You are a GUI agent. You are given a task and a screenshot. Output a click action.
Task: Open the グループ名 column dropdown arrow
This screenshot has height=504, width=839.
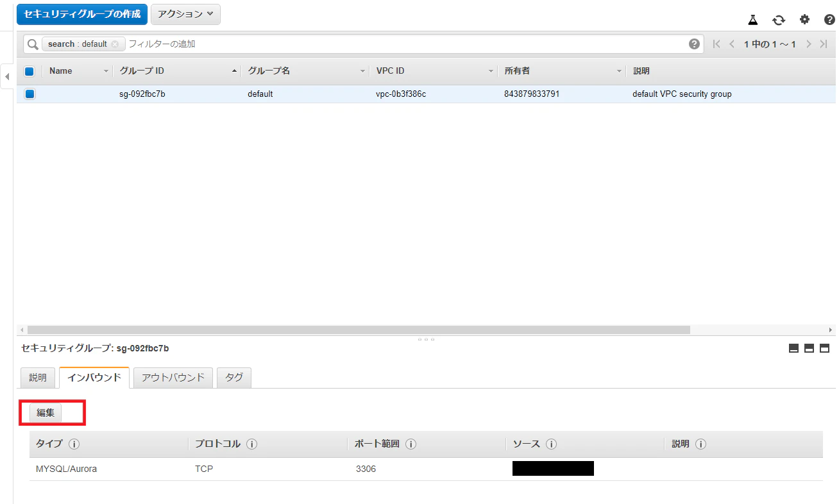click(363, 71)
